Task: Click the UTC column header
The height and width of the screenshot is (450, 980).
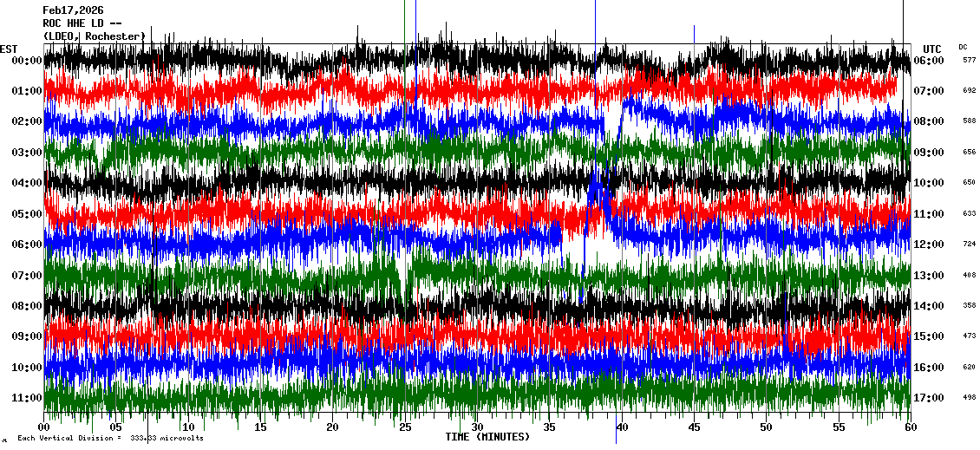Action: pyautogui.click(x=931, y=49)
